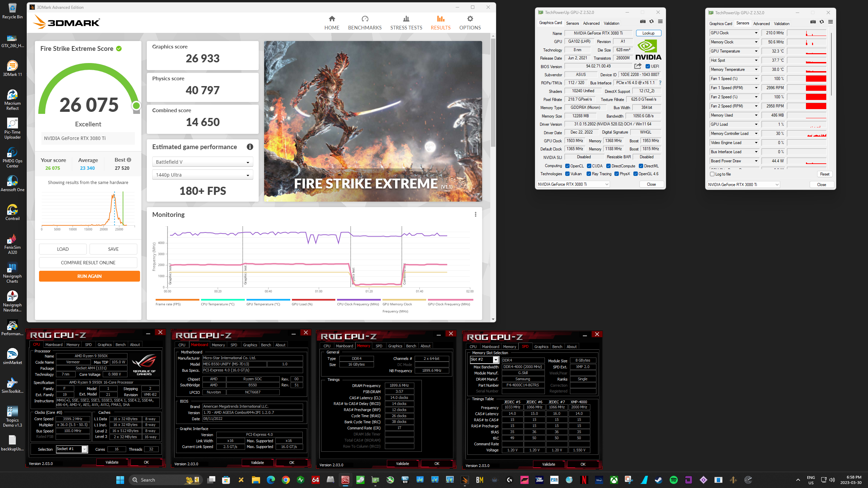
Task: Open GPU selector dropdown in left GPU-Z window
Action: click(x=573, y=184)
